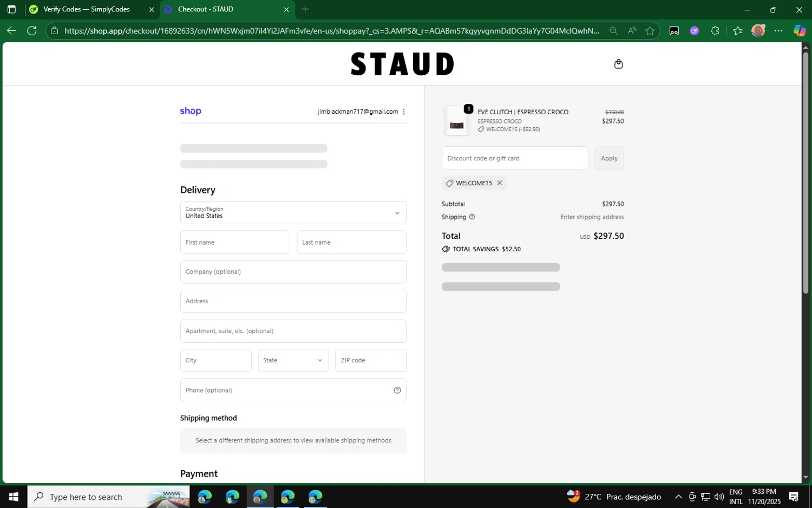Open browser Settings and more menu

point(778,31)
